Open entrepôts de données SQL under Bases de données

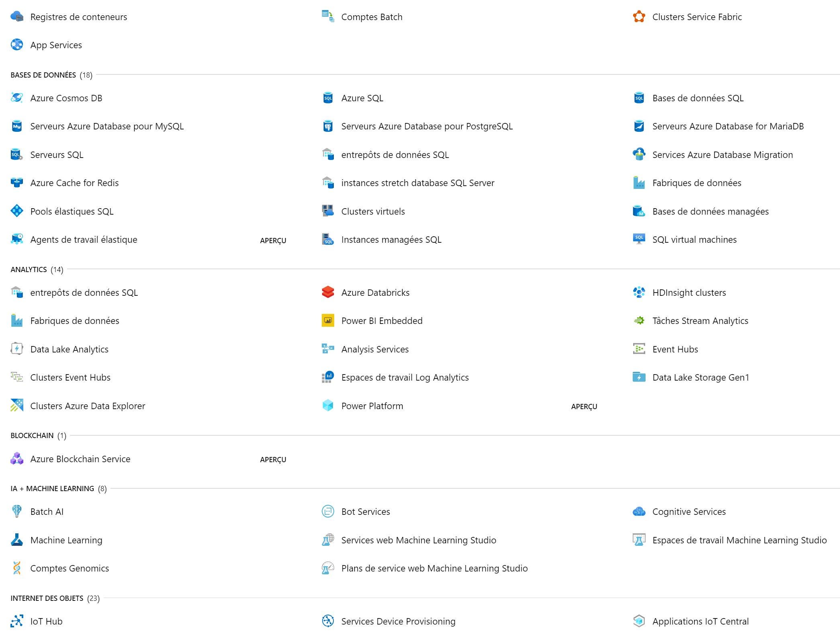point(395,155)
